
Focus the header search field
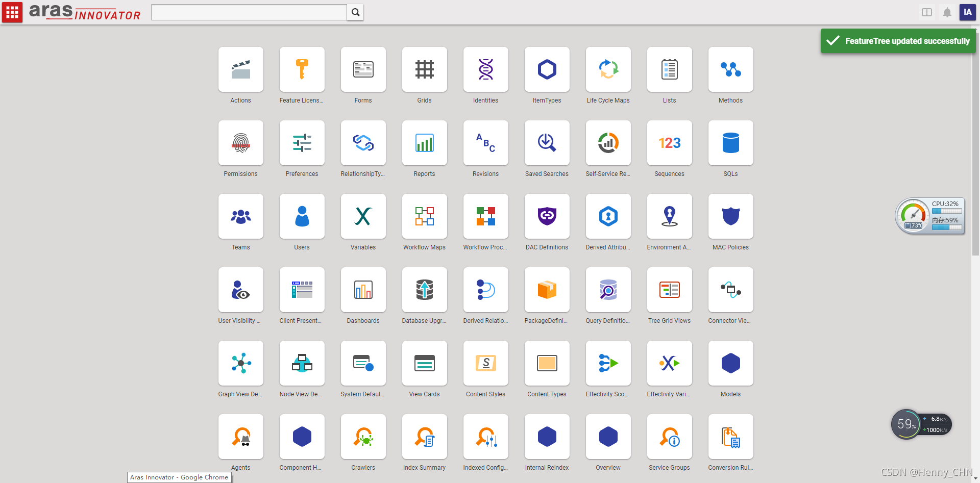tap(249, 12)
